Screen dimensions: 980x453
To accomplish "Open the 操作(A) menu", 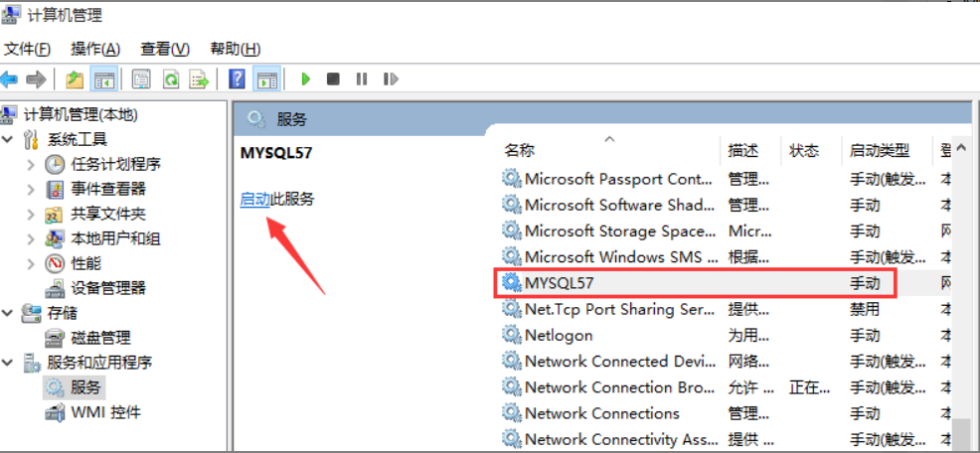I will coord(95,49).
